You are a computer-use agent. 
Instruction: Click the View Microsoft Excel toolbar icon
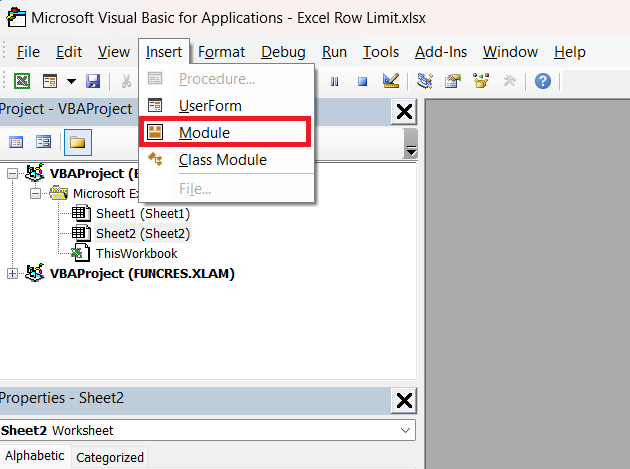coord(22,81)
